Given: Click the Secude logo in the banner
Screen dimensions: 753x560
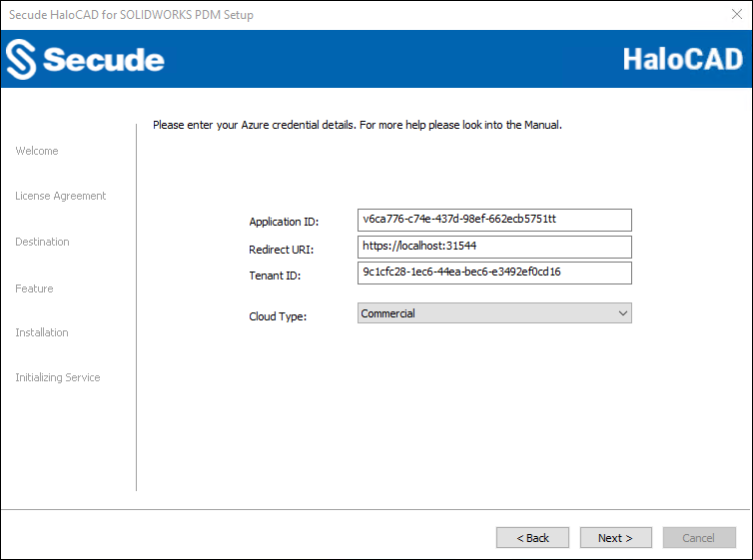Looking at the screenshot, I should 85,60.
